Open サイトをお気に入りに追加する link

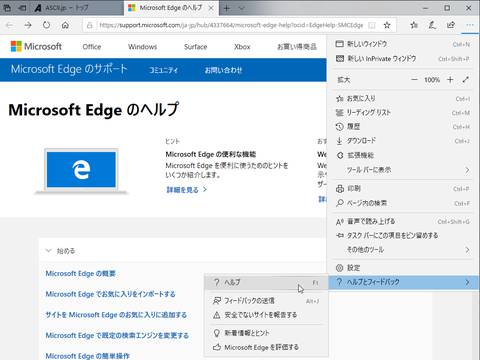(x=116, y=315)
